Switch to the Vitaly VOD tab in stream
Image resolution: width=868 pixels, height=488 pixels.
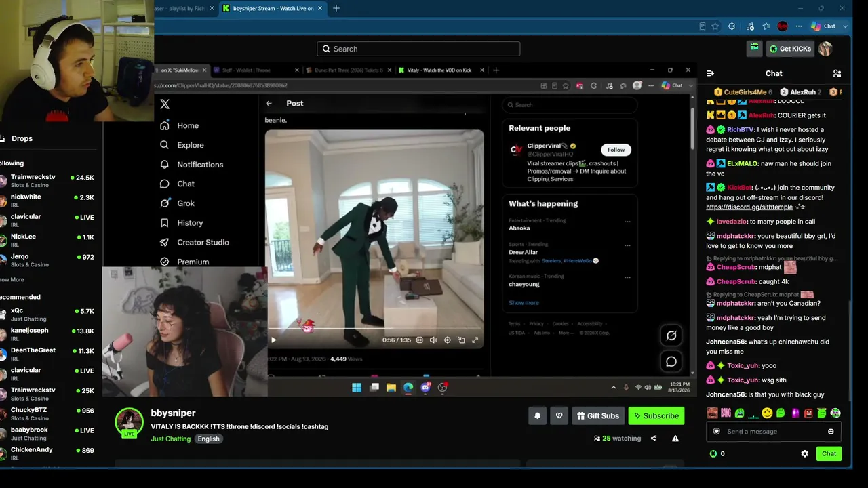point(441,70)
